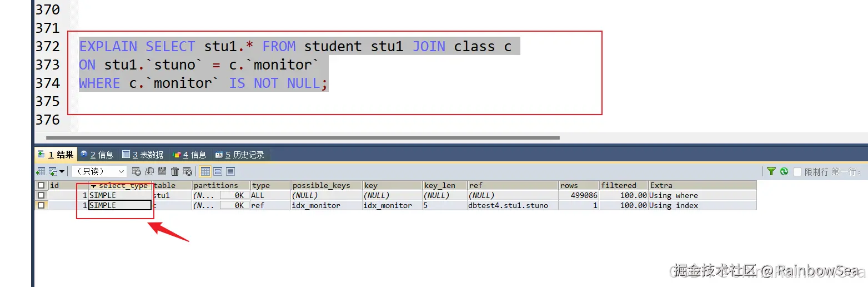Click the 499086 rows cell
Viewport: 868px width, 287px height.
pos(579,195)
